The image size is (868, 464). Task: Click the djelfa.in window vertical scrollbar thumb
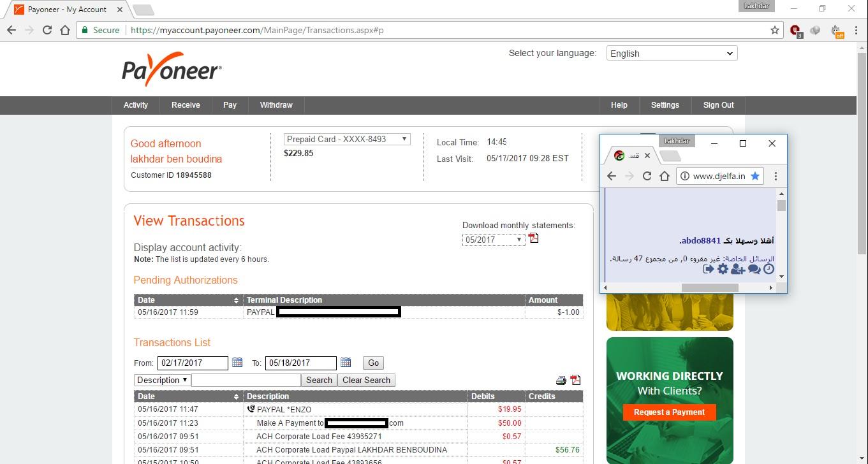[781, 205]
